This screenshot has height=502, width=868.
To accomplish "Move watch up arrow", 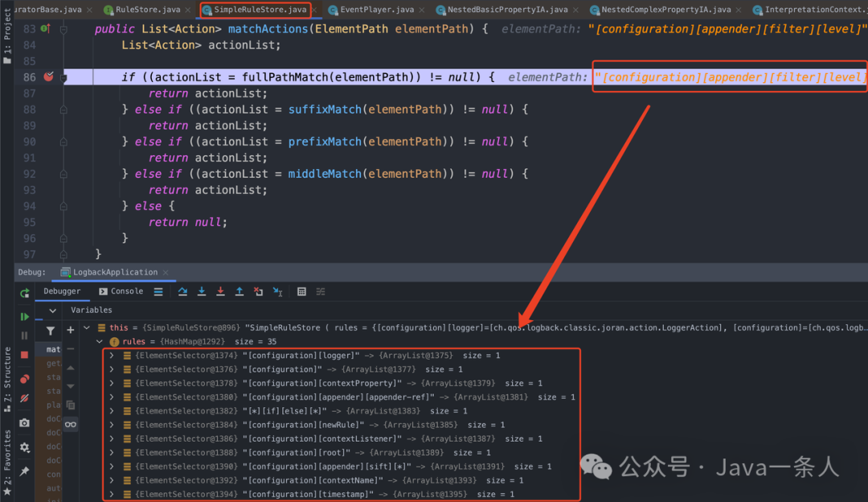I will [x=70, y=368].
